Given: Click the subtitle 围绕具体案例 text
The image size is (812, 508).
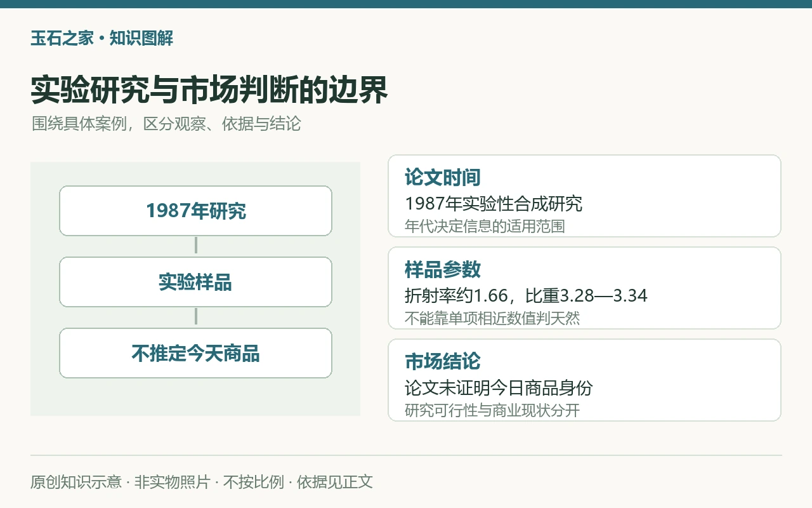Looking at the screenshot, I should pyautogui.click(x=166, y=123).
